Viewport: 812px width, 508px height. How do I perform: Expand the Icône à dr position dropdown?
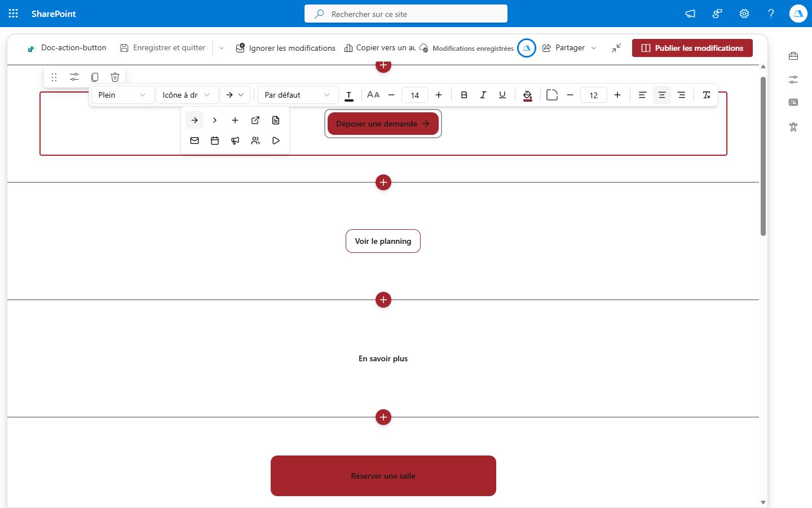187,95
